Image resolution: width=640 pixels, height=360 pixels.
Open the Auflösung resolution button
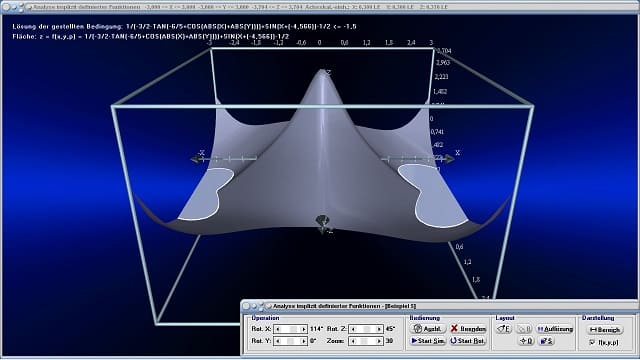click(555, 329)
